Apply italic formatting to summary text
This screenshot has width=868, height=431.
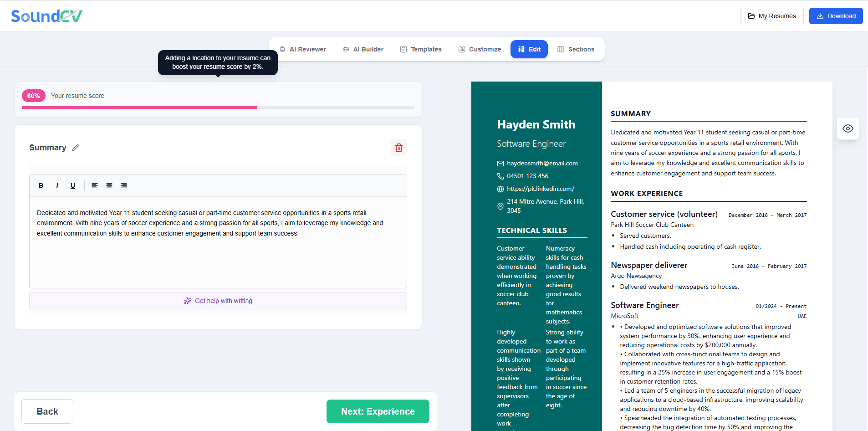click(57, 185)
